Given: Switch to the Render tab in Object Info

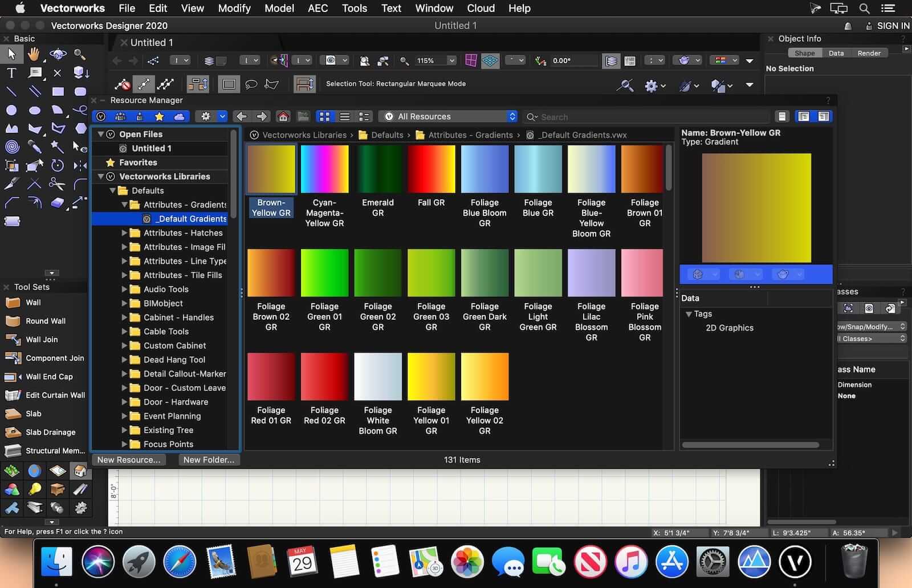Looking at the screenshot, I should [869, 53].
